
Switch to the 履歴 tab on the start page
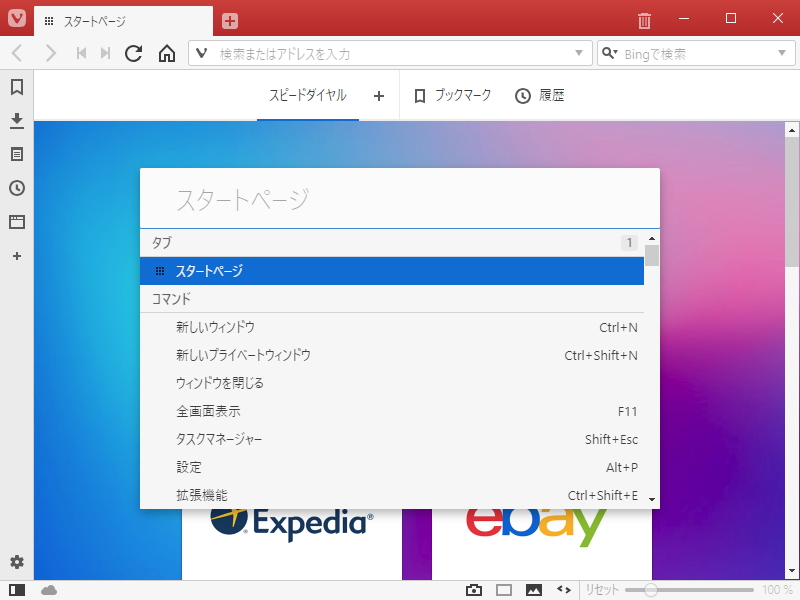(x=542, y=95)
